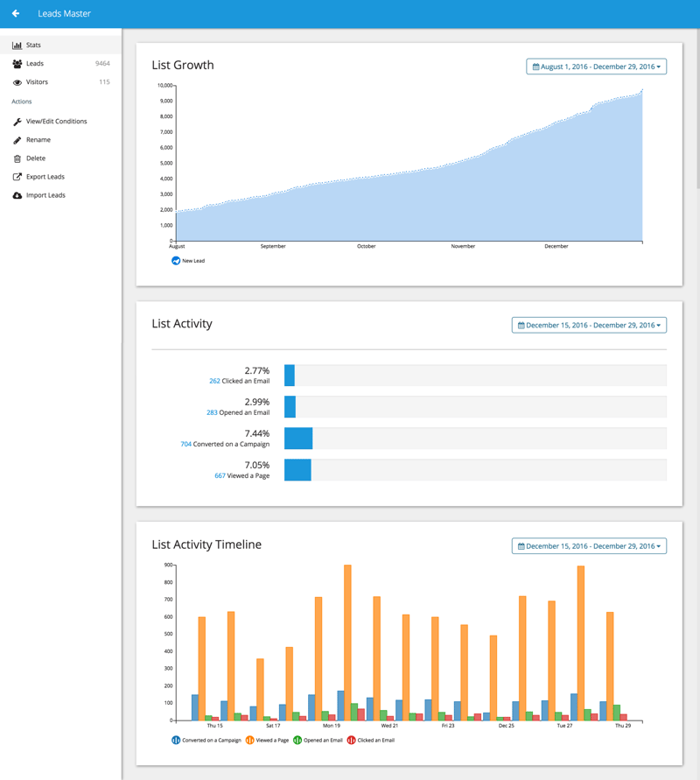Select Stats in the sidebar
Image resolution: width=700 pixels, height=780 pixels.
point(60,45)
